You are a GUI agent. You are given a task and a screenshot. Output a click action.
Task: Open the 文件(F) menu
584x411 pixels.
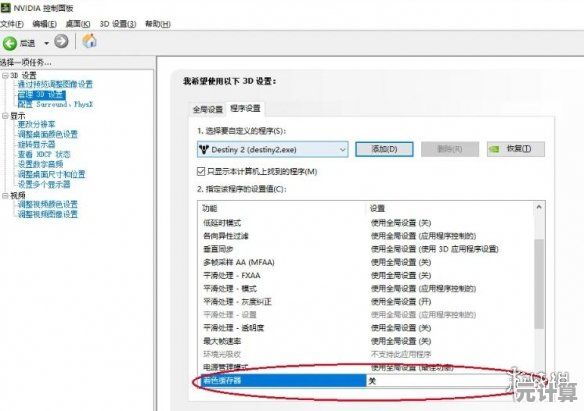12,24
